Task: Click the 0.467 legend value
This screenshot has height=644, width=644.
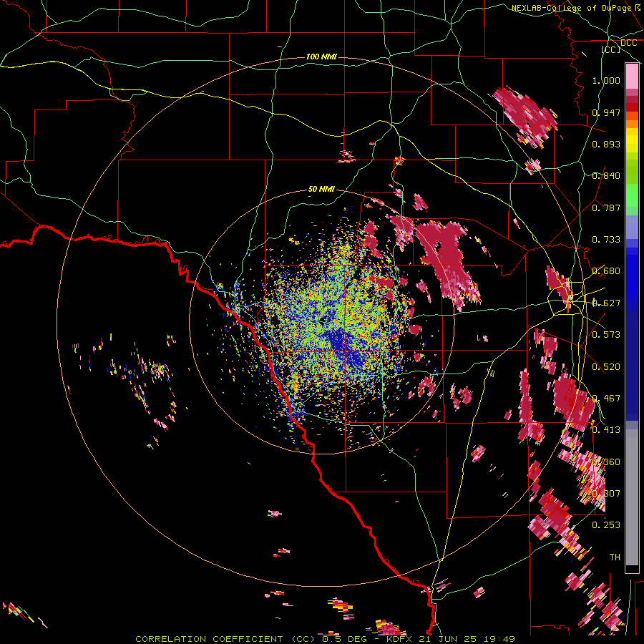Action: click(606, 399)
